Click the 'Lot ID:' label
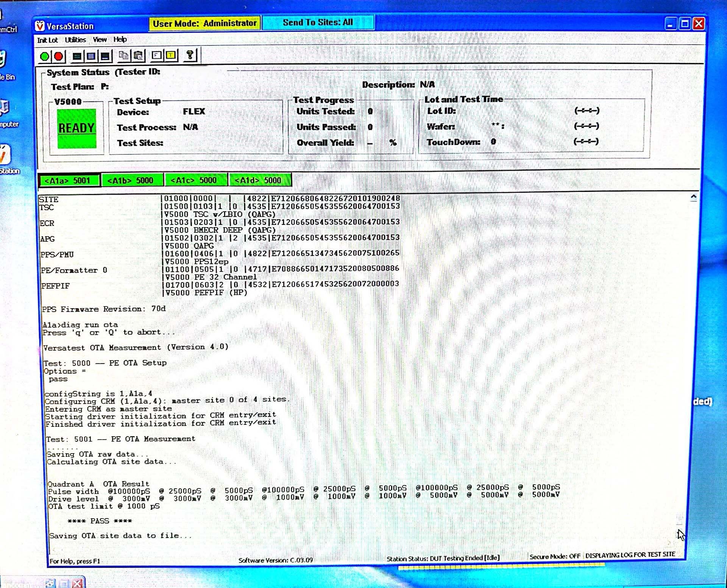Viewport: 727px width, 588px height. [441, 111]
